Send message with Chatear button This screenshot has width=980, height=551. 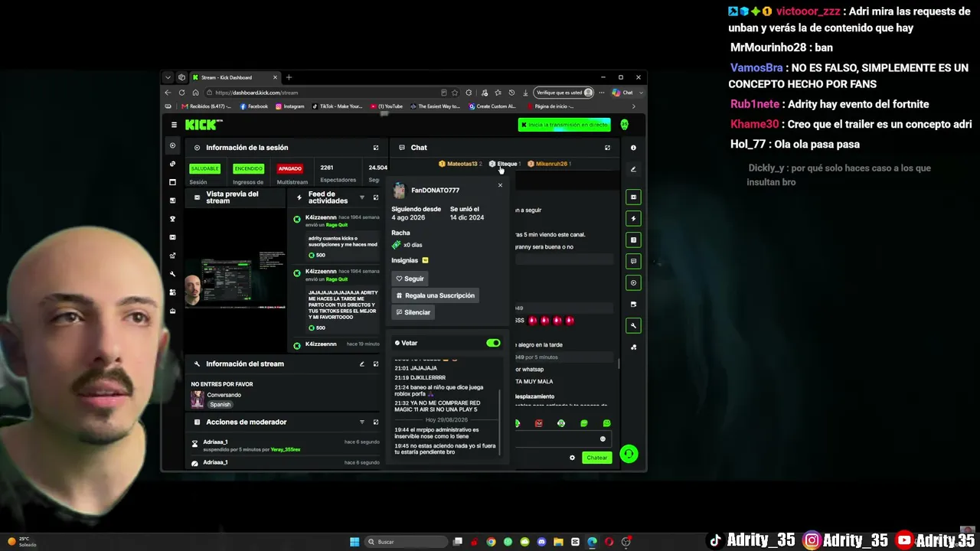(596, 458)
